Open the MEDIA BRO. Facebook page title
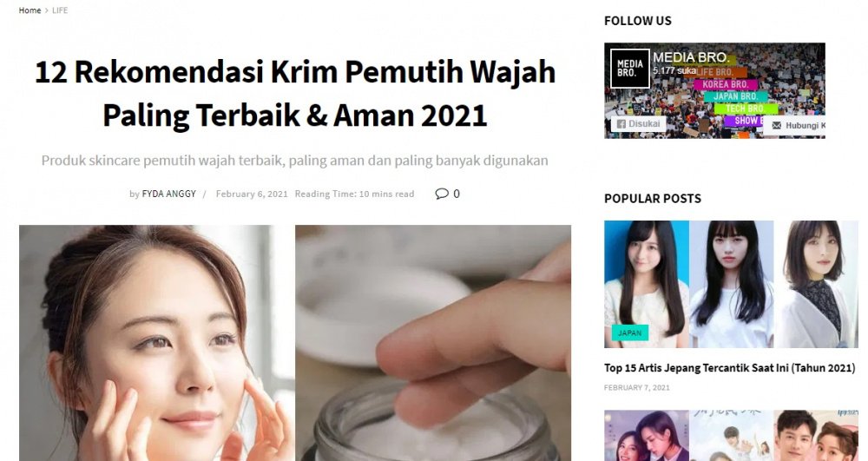868x461 pixels. [691, 57]
